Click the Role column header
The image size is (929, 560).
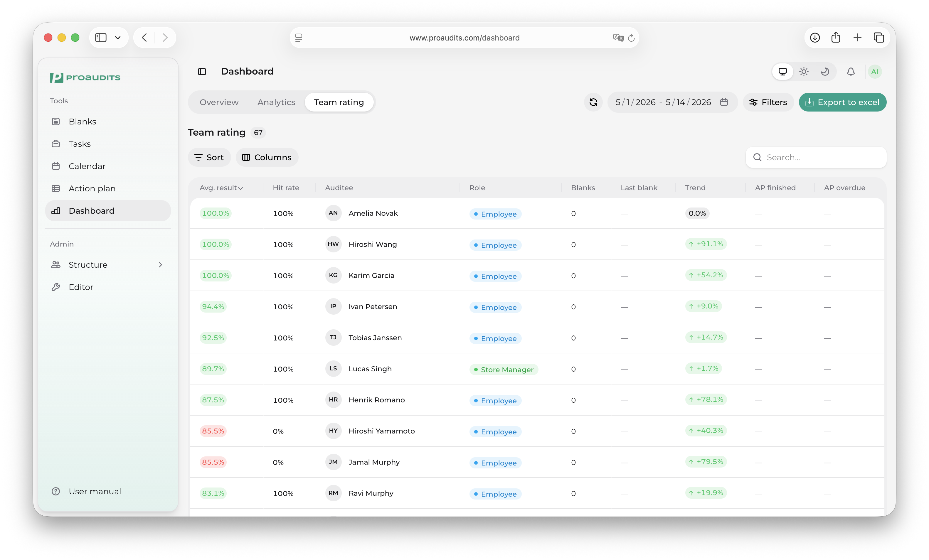(477, 188)
